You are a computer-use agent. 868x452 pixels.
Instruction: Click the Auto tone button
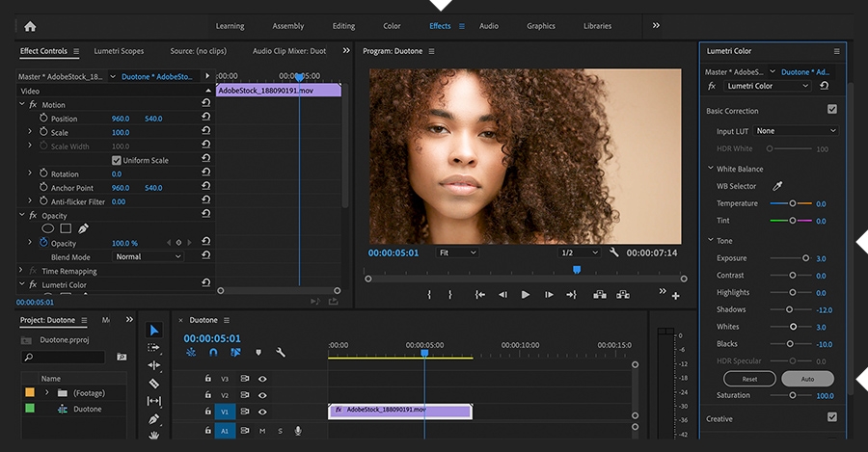coord(807,379)
